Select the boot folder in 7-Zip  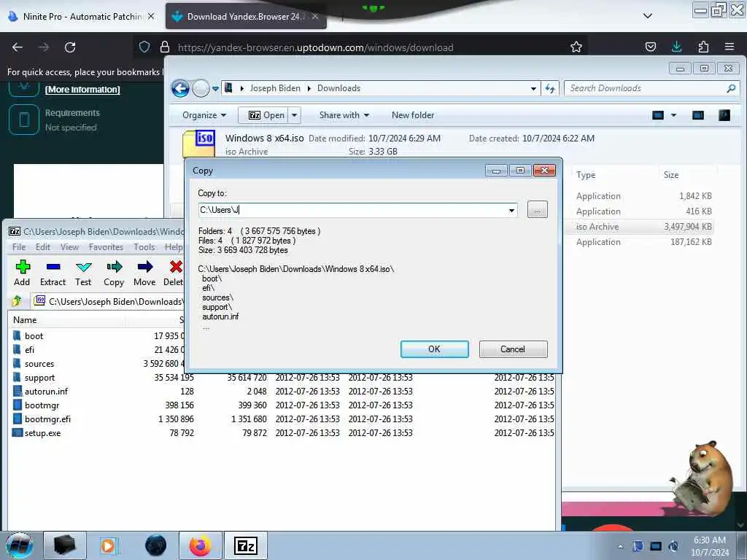pos(34,336)
